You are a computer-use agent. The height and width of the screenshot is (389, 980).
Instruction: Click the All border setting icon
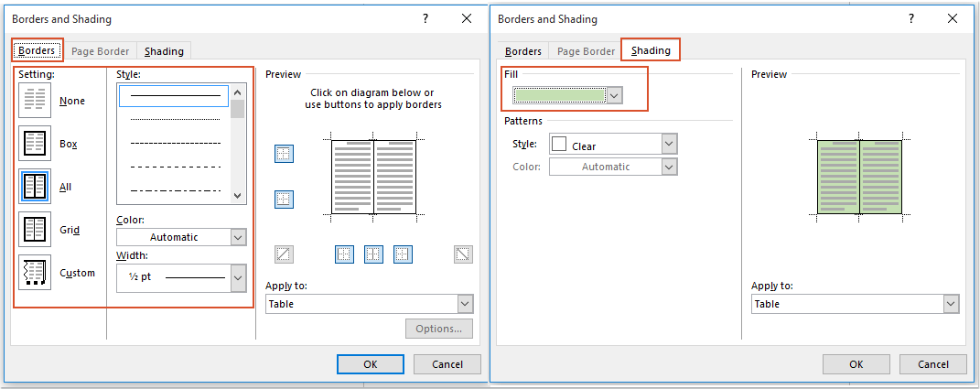pos(34,187)
